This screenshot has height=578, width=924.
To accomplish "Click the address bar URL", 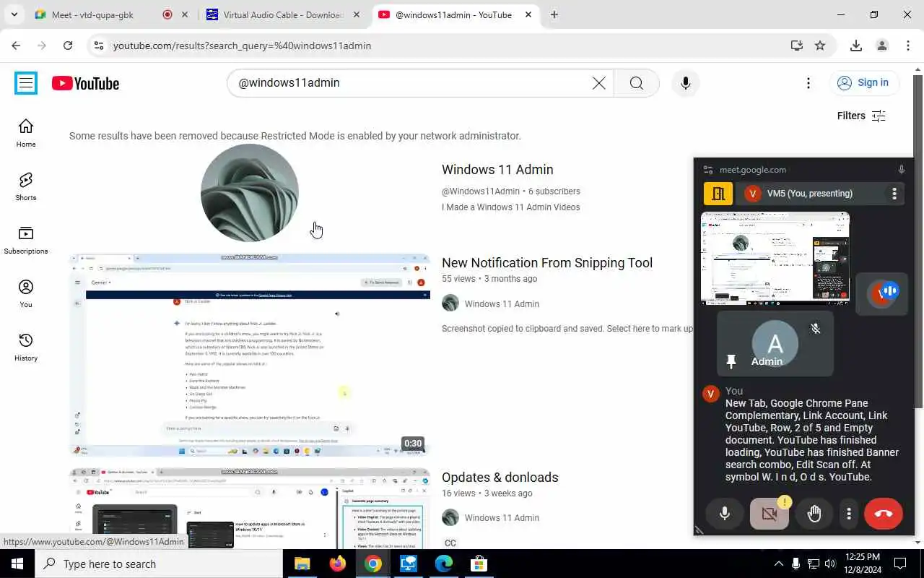I will point(243,46).
